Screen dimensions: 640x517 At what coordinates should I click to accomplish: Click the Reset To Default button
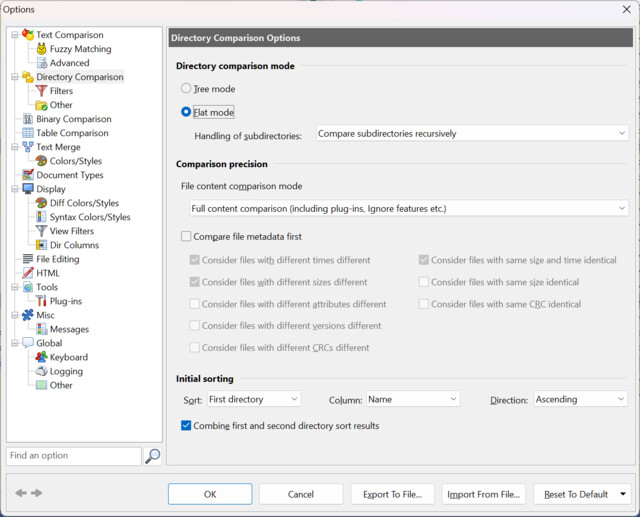click(576, 494)
